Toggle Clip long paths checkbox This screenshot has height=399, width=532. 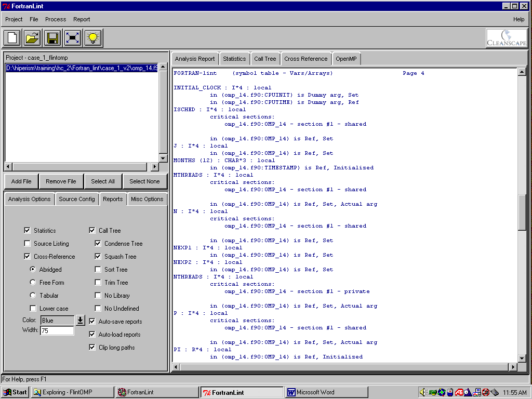pyautogui.click(x=92, y=347)
